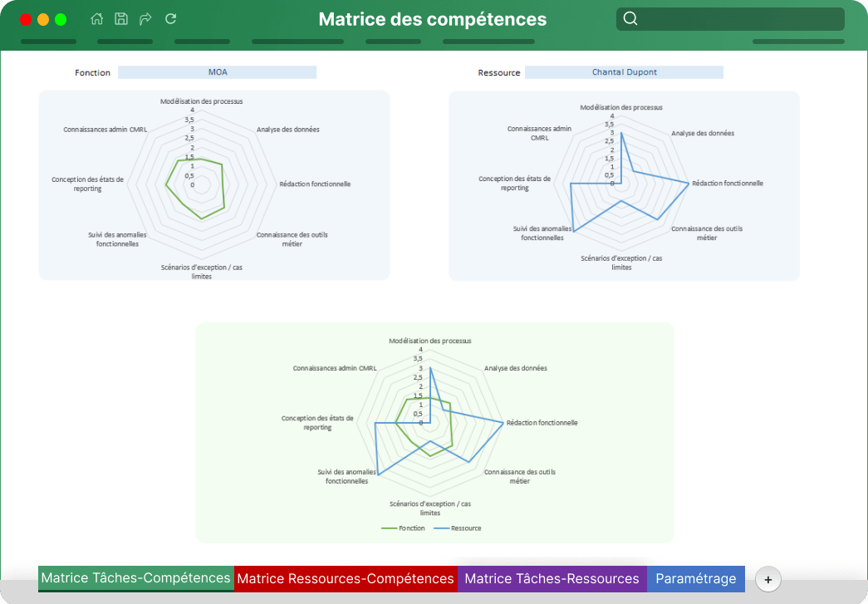Click inside the search input field
Screen dimensions: 868x604
pyautogui.click(x=739, y=19)
